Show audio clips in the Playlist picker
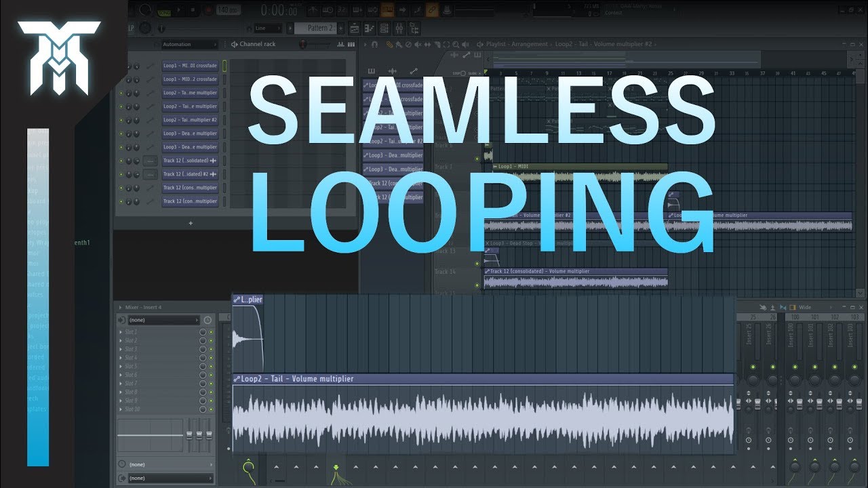 [x=393, y=71]
